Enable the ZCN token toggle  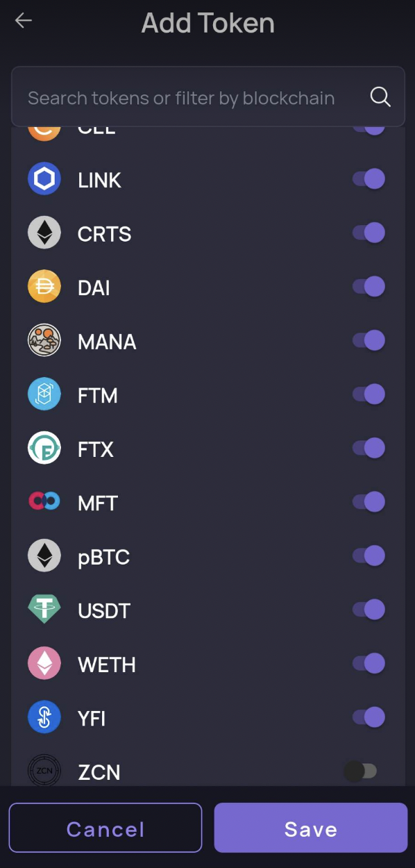pyautogui.click(x=361, y=771)
